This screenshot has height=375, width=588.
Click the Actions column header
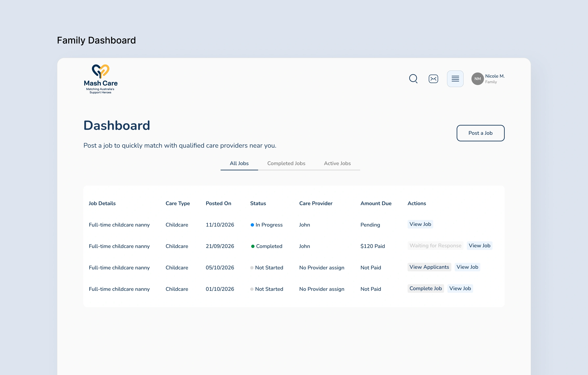[x=417, y=203]
